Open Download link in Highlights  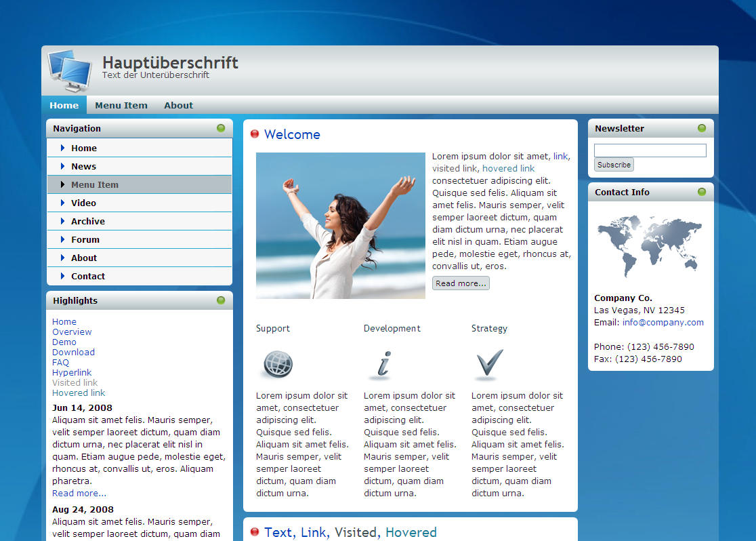pyautogui.click(x=73, y=352)
